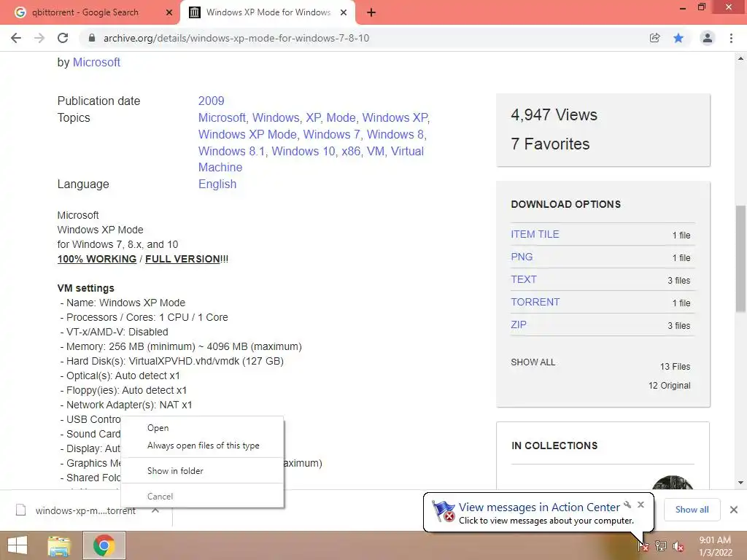This screenshot has width=747, height=560.
Task: Go back to the previous page
Action: click(x=16, y=38)
